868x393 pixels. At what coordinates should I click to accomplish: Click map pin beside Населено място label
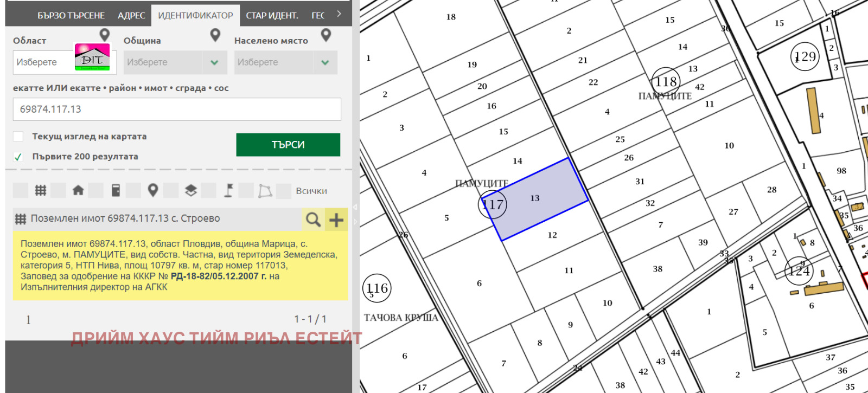[x=326, y=35]
